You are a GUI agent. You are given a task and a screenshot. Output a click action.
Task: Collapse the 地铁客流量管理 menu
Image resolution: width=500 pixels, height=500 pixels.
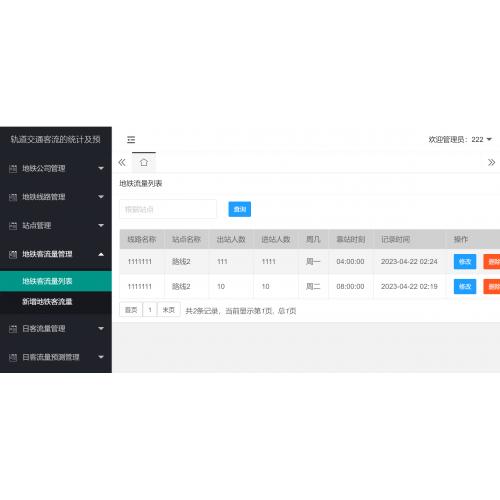pos(56,254)
